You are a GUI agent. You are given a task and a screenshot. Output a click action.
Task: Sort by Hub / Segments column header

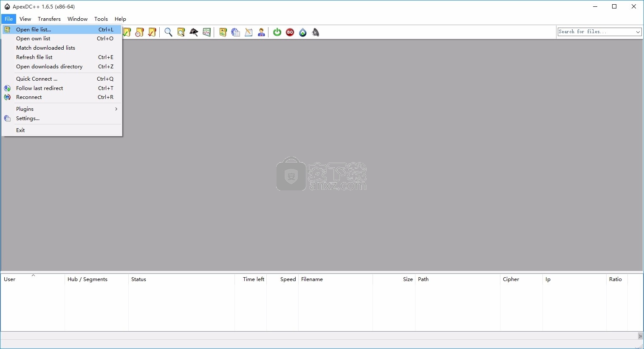(96, 279)
